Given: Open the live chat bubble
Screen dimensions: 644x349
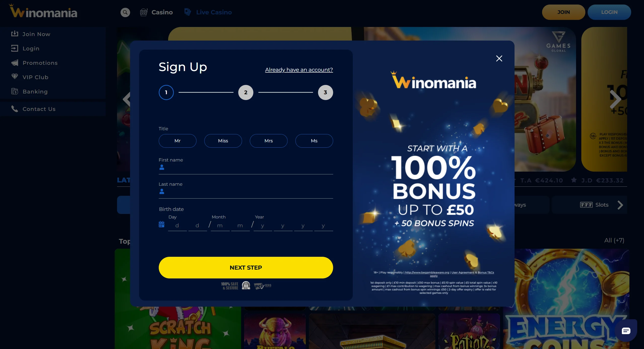Looking at the screenshot, I should (626, 331).
